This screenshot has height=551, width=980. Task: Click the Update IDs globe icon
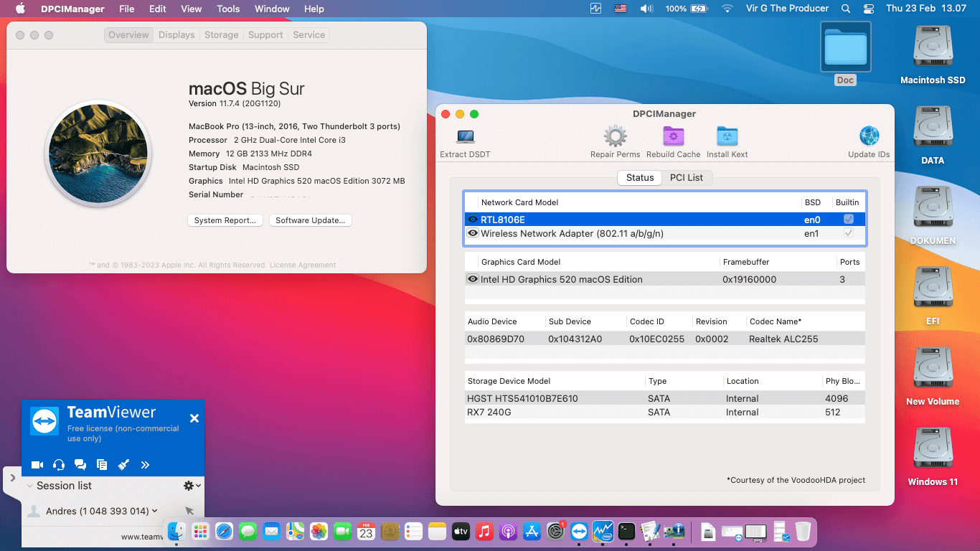869,136
